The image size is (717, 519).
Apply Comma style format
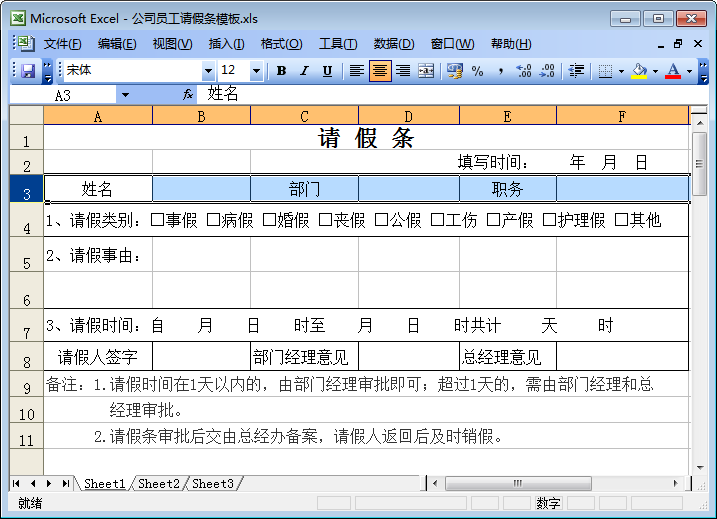pos(501,71)
